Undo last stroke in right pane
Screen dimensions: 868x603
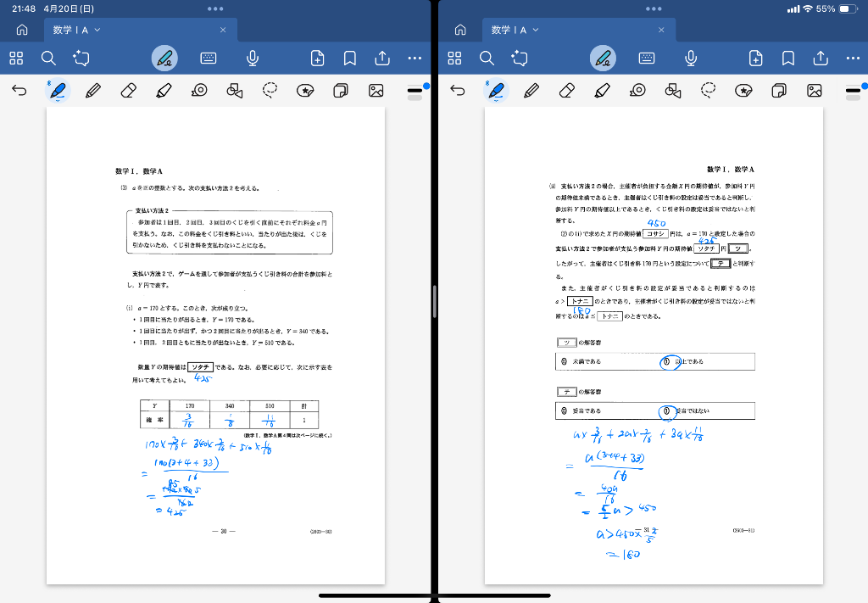point(458,90)
